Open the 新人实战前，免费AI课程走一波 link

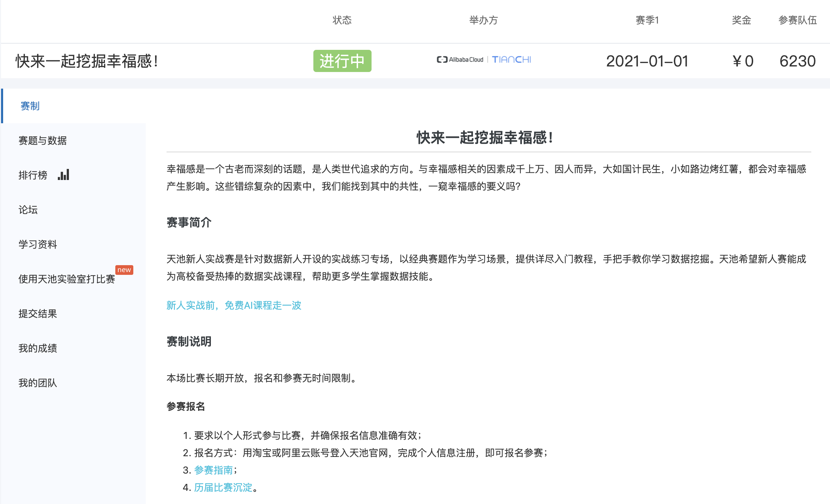234,305
